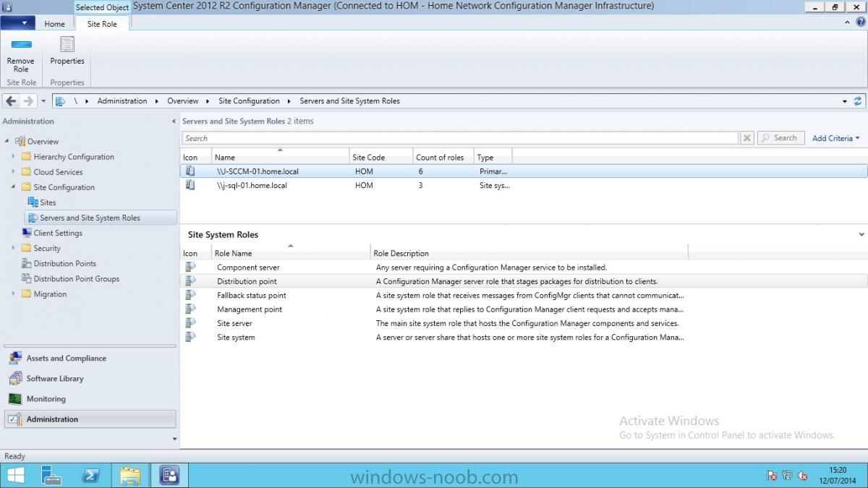Click the clock in the taskbar
The width and height of the screenshot is (868, 488).
838,476
